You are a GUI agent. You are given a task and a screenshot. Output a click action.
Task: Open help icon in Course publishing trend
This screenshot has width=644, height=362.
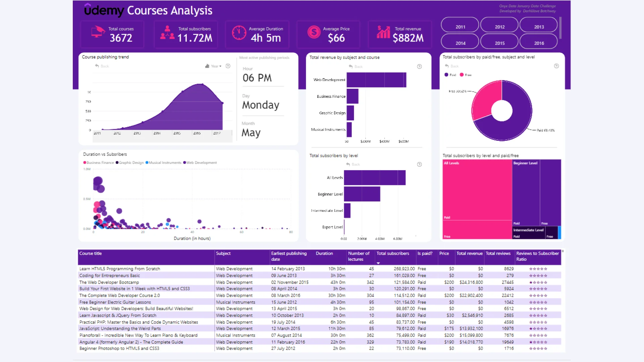[228, 66]
